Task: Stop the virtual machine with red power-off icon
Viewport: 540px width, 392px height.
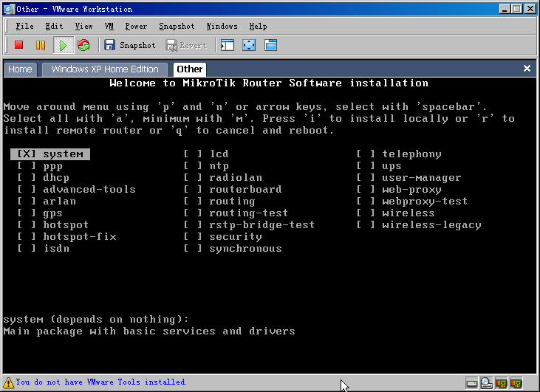Action: [x=19, y=45]
